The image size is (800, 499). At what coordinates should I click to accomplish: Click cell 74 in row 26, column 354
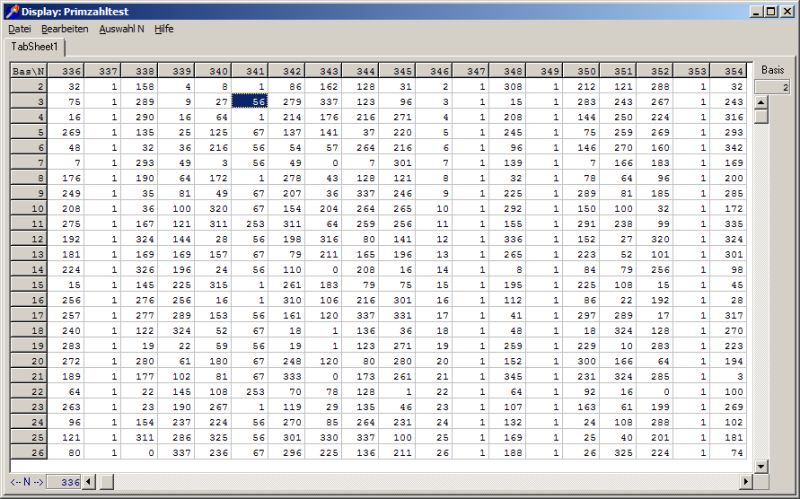point(728,452)
